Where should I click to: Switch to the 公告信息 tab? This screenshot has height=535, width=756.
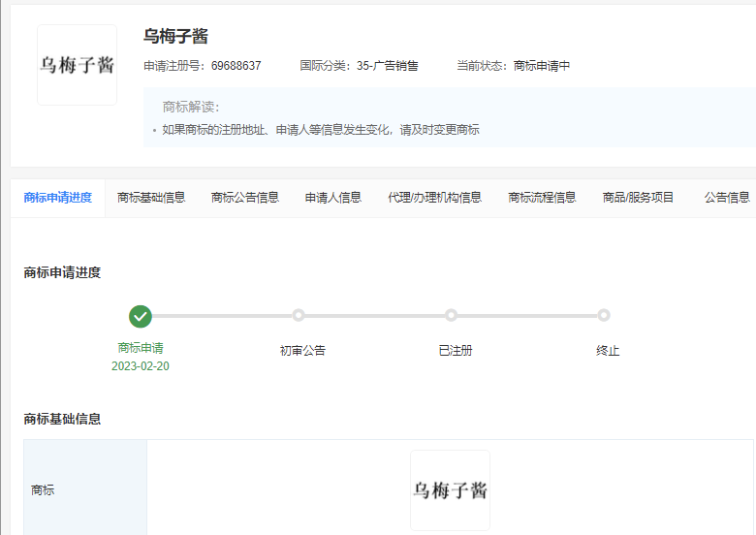(x=727, y=198)
